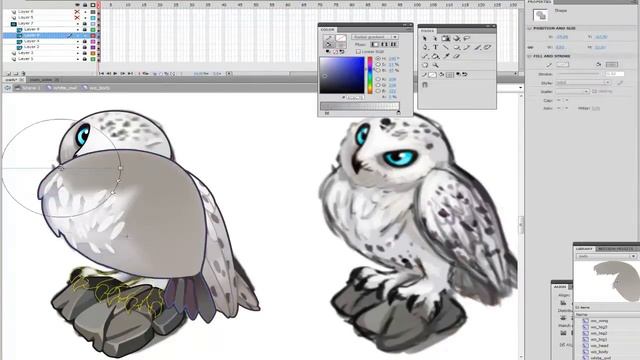Screen dimensions: 640x360
Task: Choose the Paint Bucket tool
Action: tap(436, 56)
